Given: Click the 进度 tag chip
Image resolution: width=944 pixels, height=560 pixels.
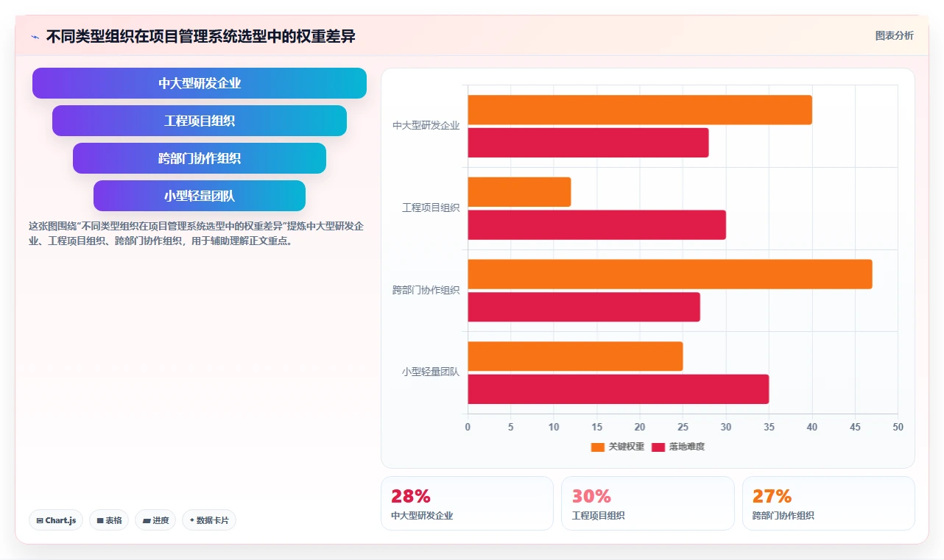Looking at the screenshot, I should [155, 520].
